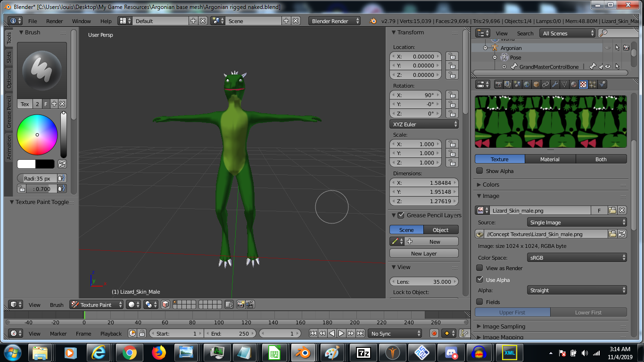Screen dimensions: 644x362
Task: Open the Alpha Straight dropdown
Action: click(577, 290)
